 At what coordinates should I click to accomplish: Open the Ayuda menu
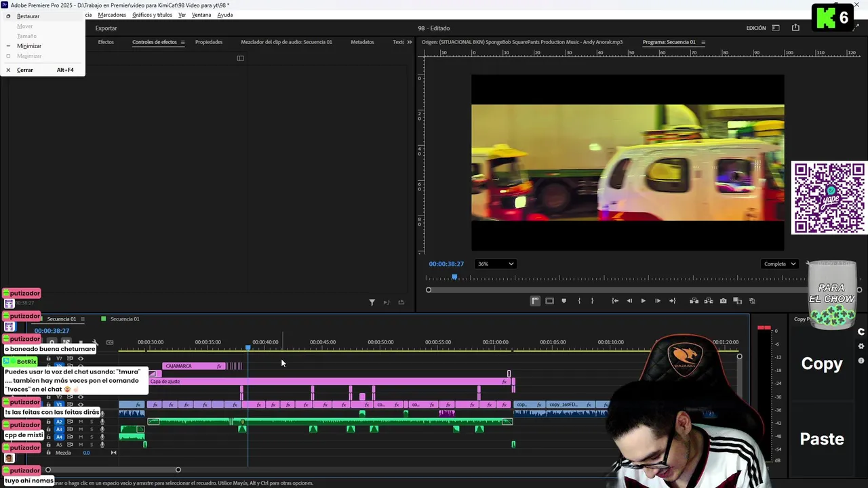(225, 15)
